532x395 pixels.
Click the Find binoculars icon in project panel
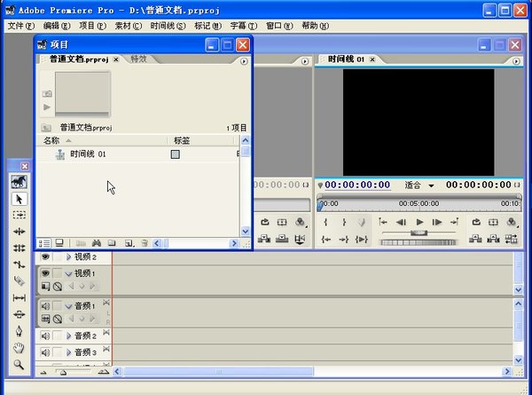click(x=97, y=243)
